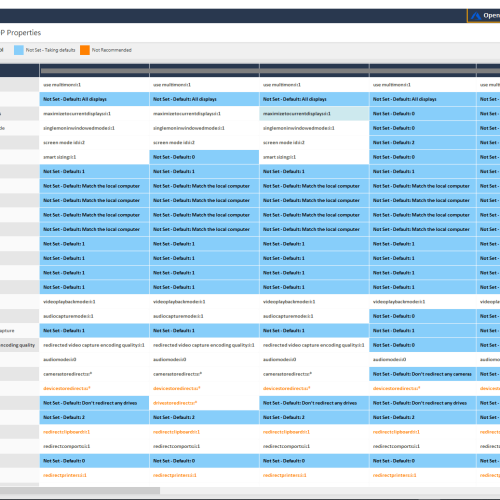
Task: Select 'smart sizing:i:1' cell in third column
Action: point(314,157)
